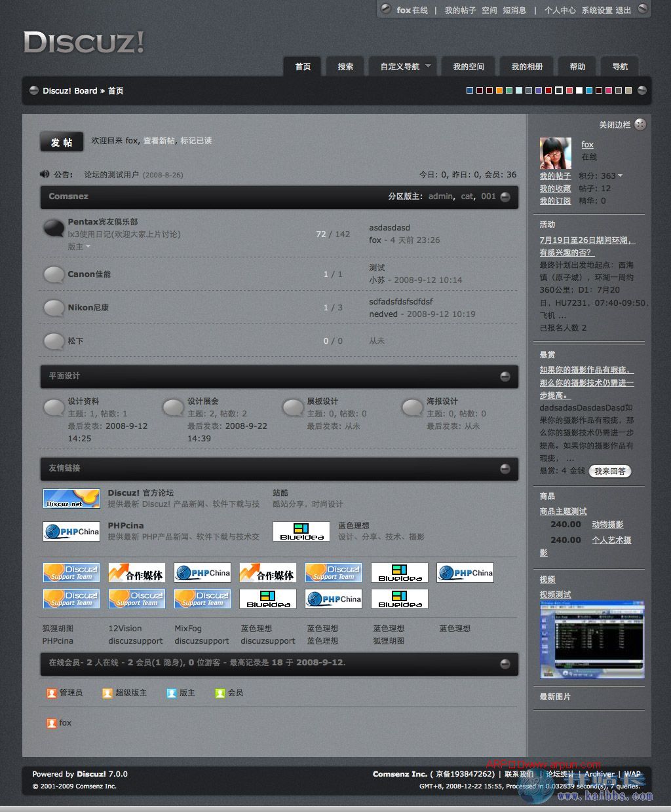Click the round button right of the color swatches
The width and height of the screenshot is (671, 812).
[x=642, y=90]
